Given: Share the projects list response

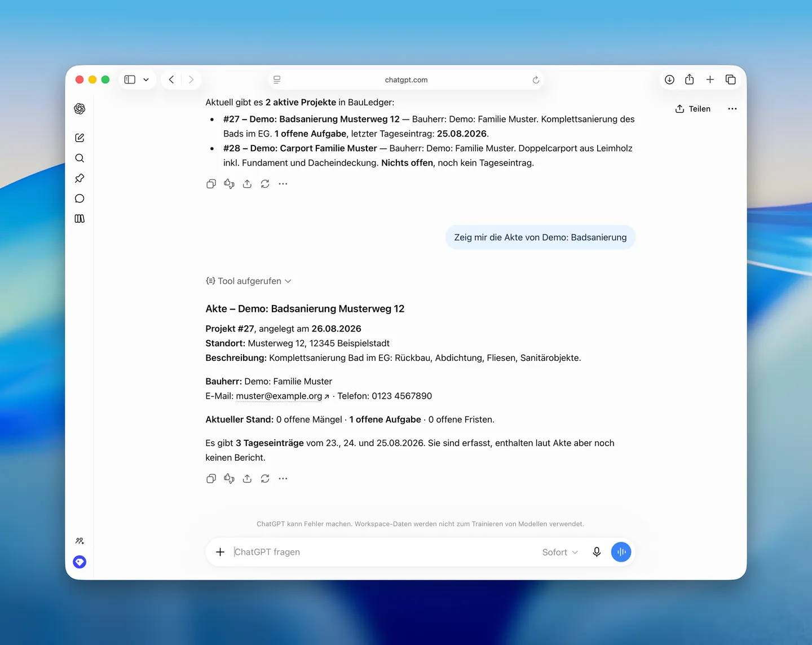Looking at the screenshot, I should (x=247, y=184).
